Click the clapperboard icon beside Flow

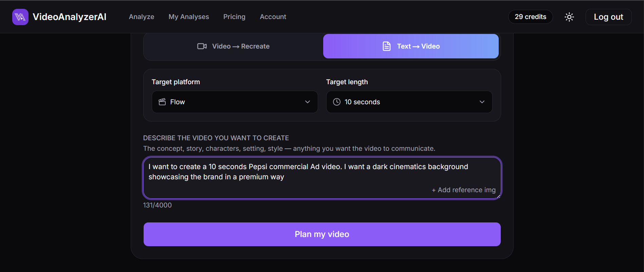pyautogui.click(x=162, y=102)
